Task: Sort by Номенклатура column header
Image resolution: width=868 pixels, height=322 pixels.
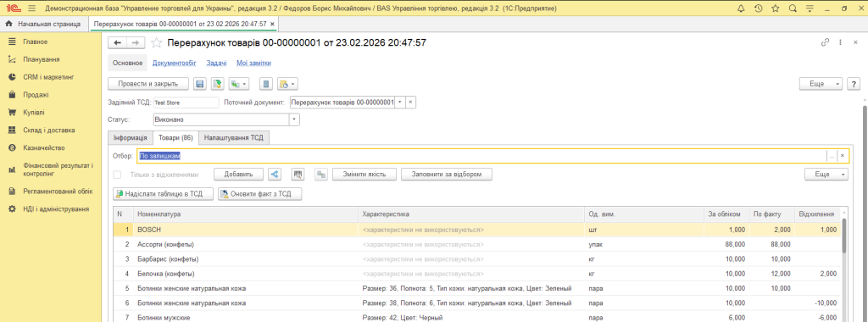Action: click(x=246, y=214)
